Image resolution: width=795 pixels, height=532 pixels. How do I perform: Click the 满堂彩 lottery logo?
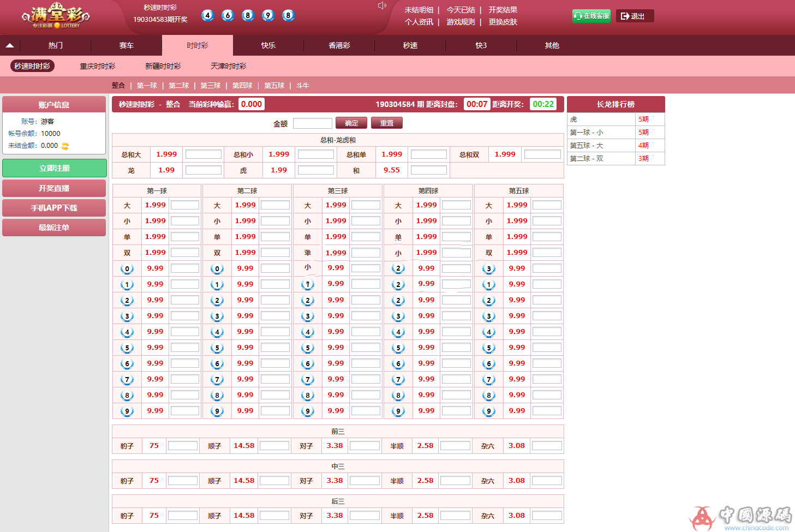pyautogui.click(x=56, y=16)
